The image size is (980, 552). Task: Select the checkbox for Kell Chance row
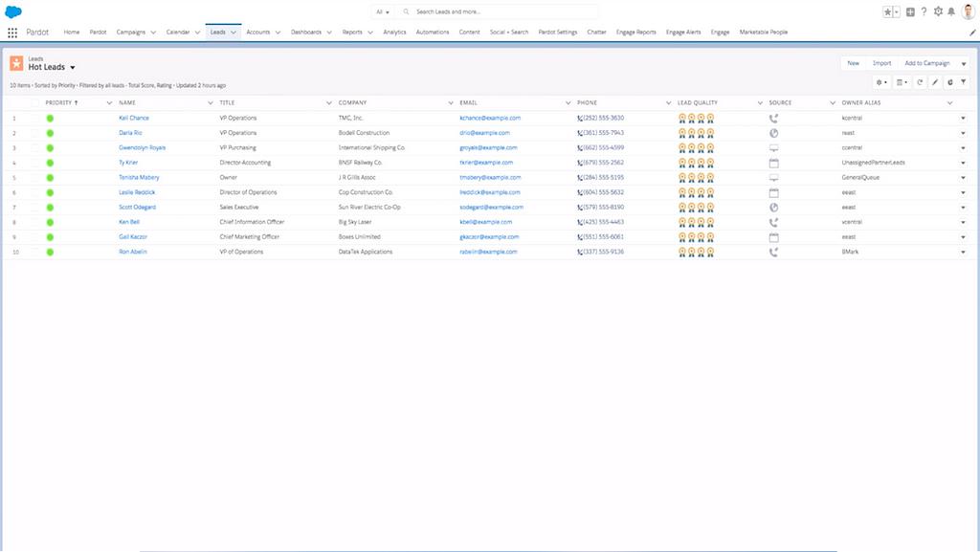click(35, 119)
